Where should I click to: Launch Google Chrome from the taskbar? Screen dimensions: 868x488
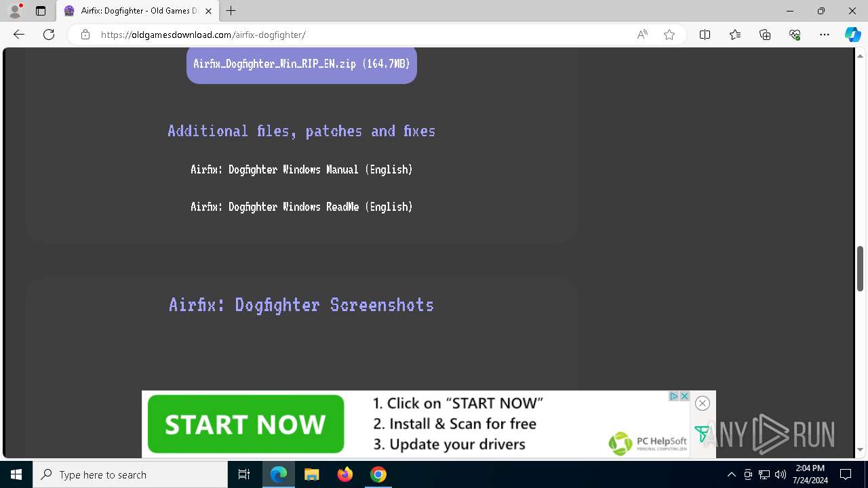(378, 474)
